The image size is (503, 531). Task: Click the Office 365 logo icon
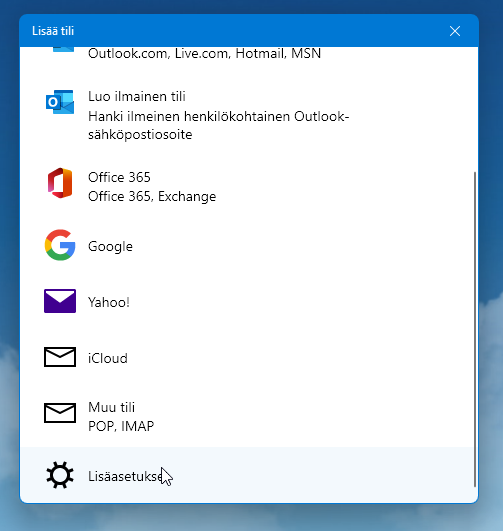[x=60, y=183]
